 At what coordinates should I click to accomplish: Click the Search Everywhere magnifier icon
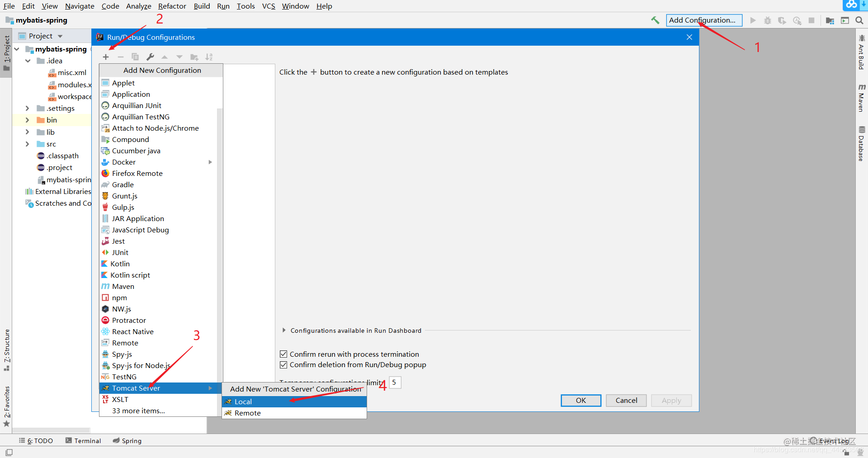tap(859, 20)
